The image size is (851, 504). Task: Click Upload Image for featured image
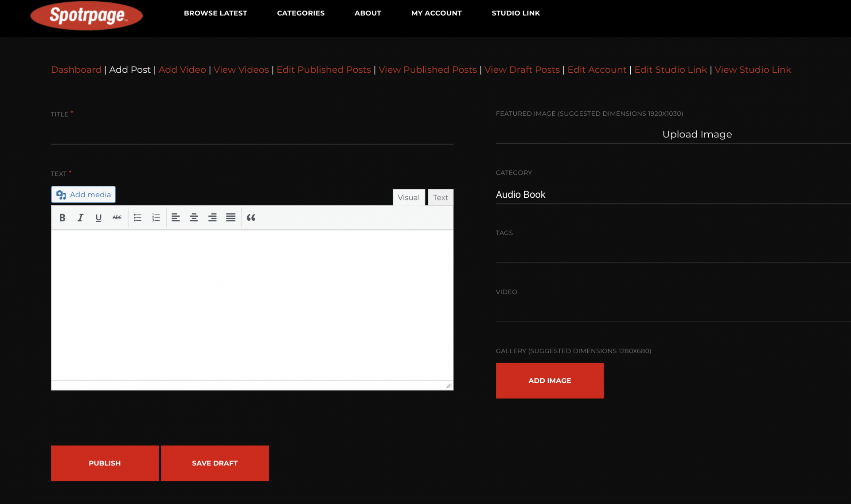[697, 134]
